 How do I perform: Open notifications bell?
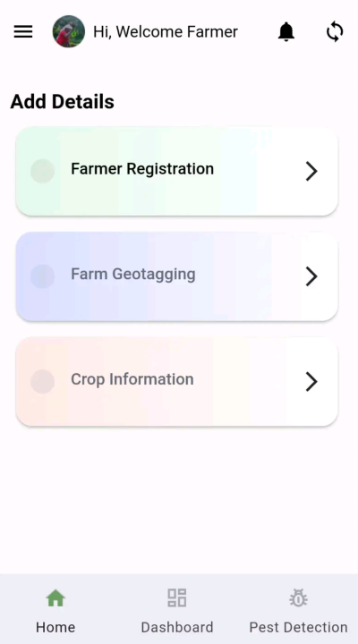[286, 31]
